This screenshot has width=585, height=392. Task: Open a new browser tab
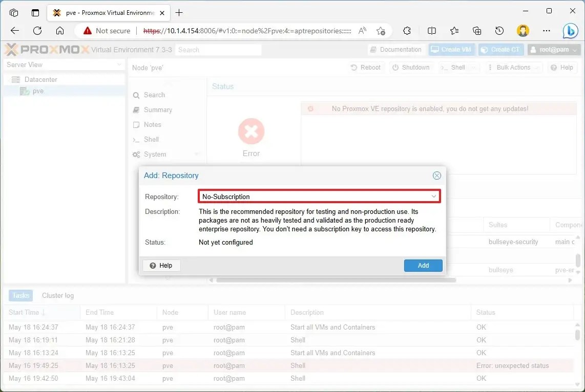(x=179, y=13)
